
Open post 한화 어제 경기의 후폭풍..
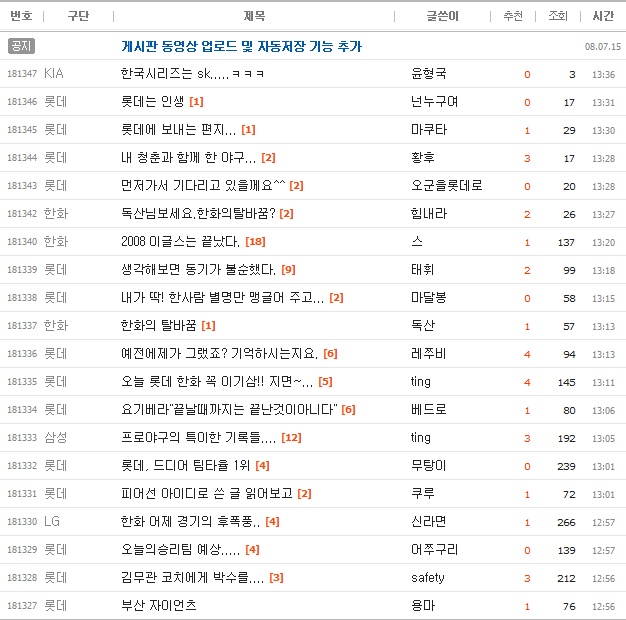[190, 521]
